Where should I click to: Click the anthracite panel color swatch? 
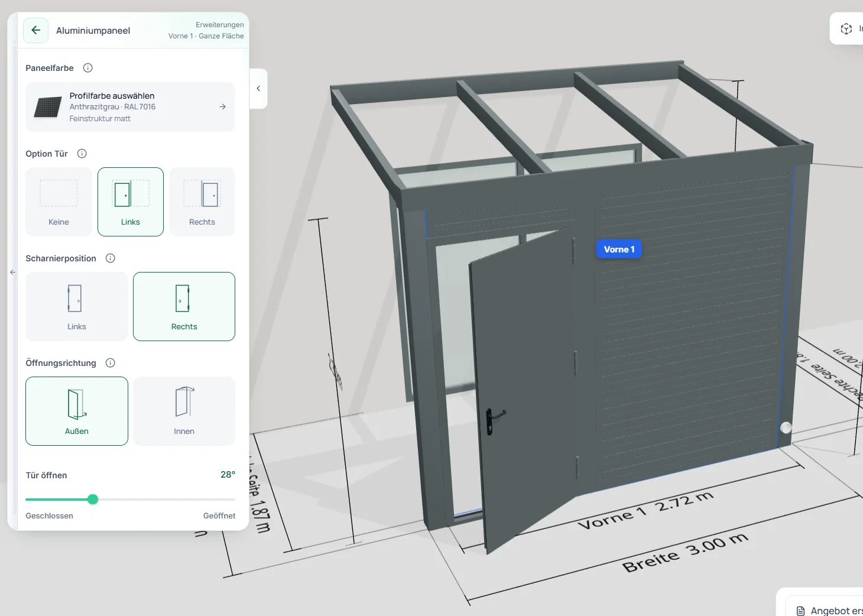[48, 107]
